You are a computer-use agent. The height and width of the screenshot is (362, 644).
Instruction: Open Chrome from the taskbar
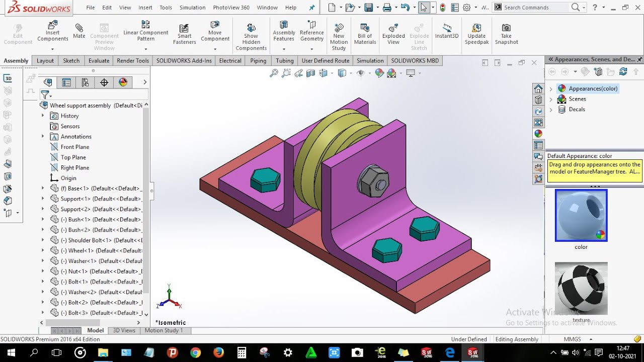point(195,352)
